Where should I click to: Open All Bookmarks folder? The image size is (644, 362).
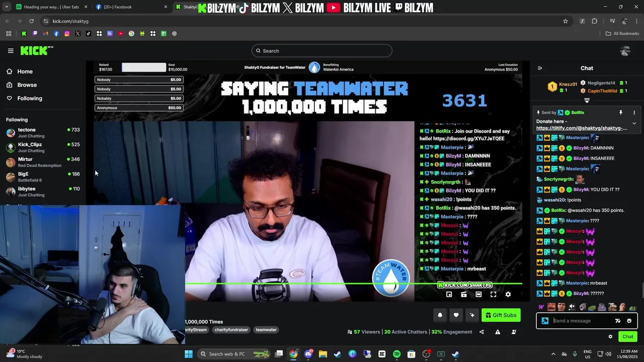click(622, 34)
